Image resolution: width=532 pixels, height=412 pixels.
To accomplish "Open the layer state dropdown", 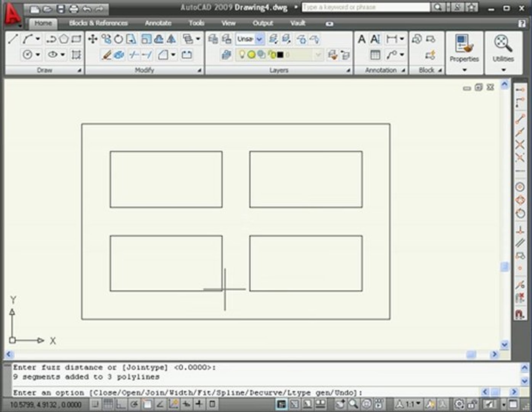I will click(259, 39).
